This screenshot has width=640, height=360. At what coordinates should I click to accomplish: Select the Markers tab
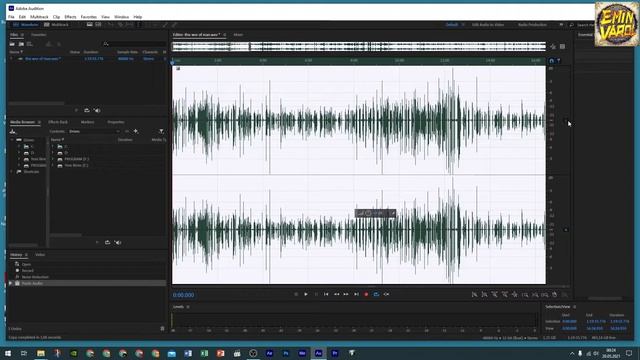tap(87, 122)
